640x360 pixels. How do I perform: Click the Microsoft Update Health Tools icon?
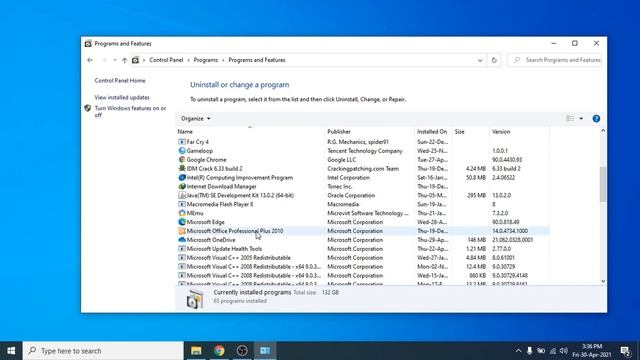pos(182,249)
